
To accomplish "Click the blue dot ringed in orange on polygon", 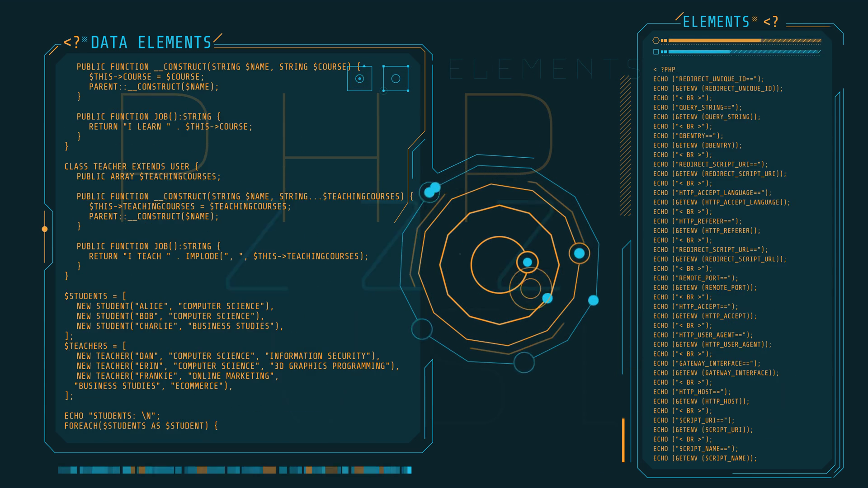I will (x=579, y=253).
